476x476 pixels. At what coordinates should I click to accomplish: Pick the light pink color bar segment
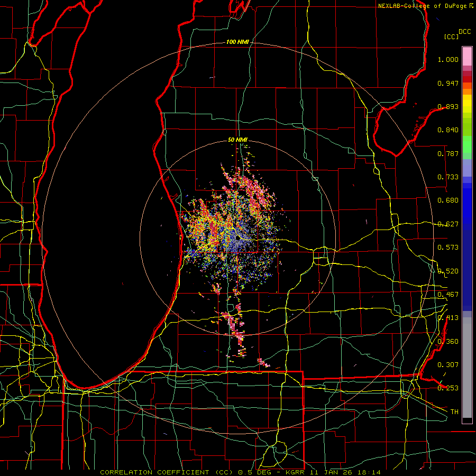pyautogui.click(x=467, y=56)
